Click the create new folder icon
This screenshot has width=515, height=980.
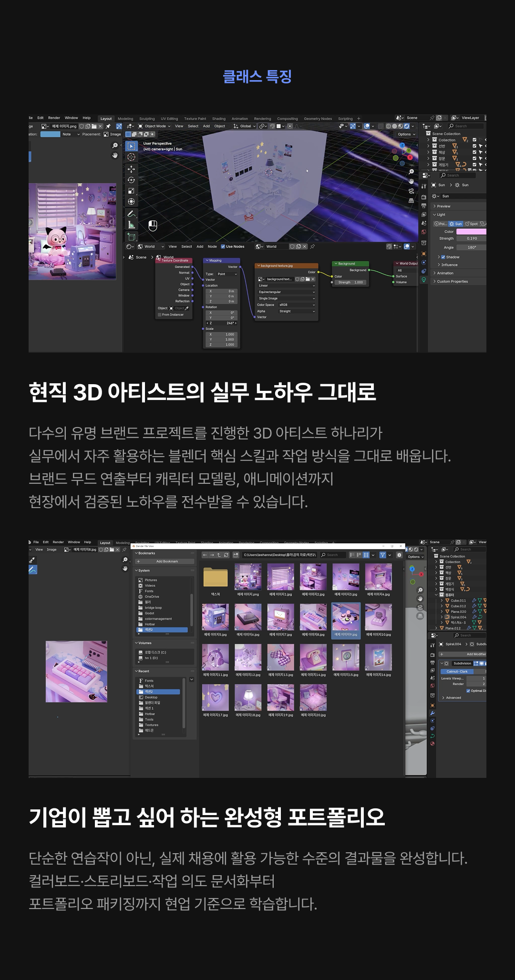click(x=236, y=555)
